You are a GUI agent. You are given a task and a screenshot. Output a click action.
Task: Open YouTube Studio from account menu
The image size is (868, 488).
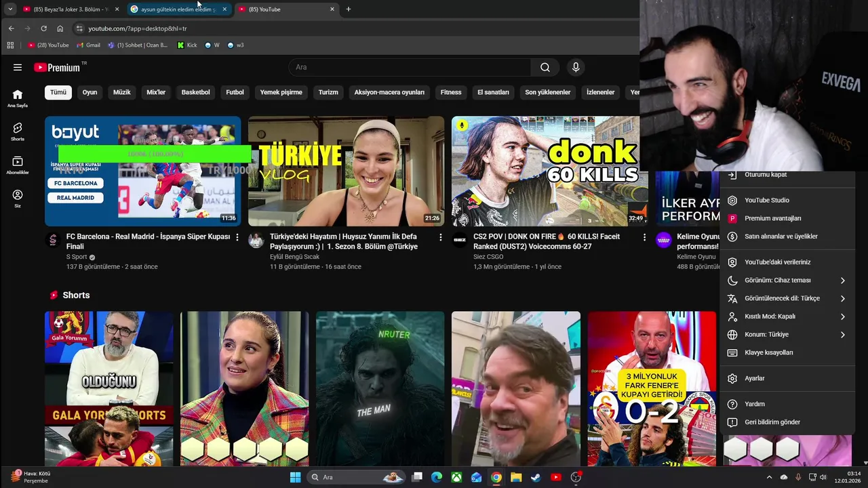tap(787, 200)
